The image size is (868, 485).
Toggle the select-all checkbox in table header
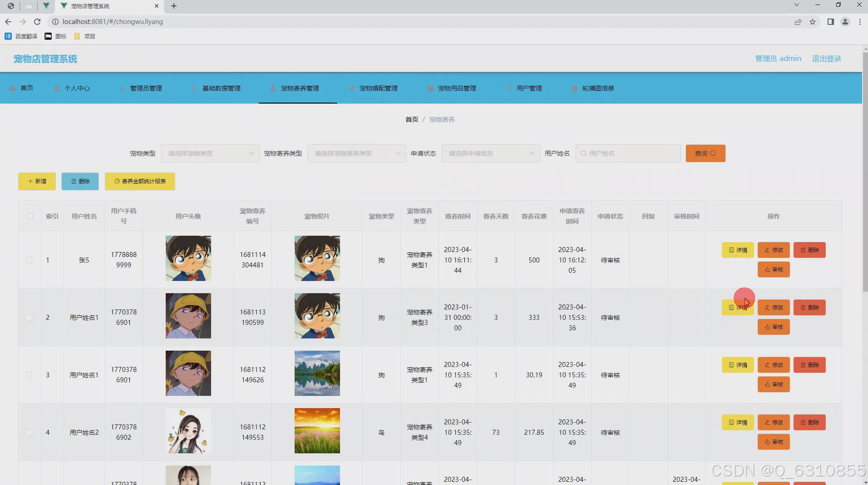pyautogui.click(x=30, y=216)
